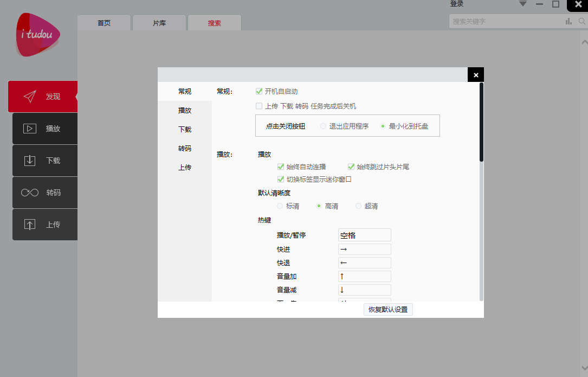This screenshot has height=377, width=588.
Task: Open the 播放 category in settings sidebar
Action: pos(184,110)
